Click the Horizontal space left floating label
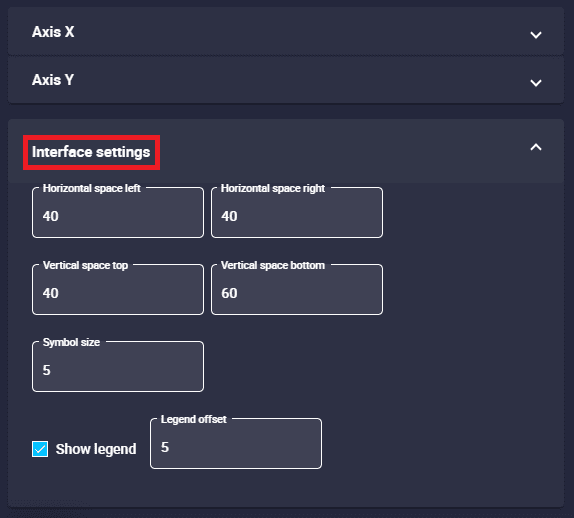 pos(92,188)
